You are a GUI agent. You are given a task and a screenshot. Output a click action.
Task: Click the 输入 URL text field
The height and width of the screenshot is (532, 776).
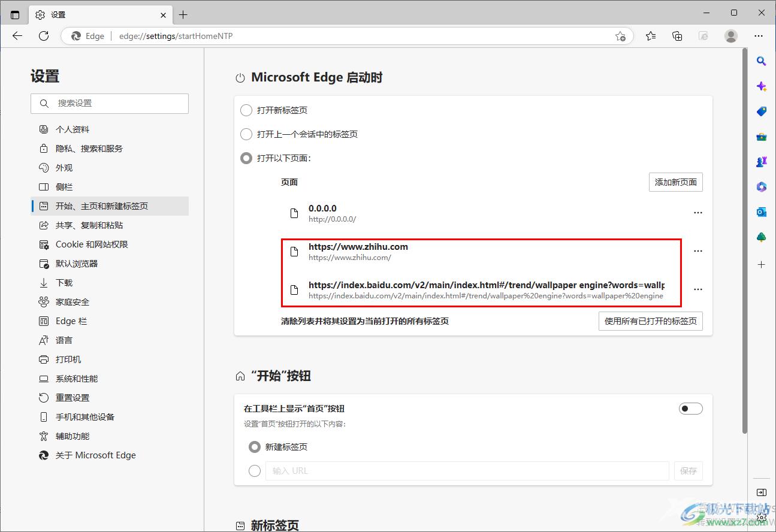467,471
